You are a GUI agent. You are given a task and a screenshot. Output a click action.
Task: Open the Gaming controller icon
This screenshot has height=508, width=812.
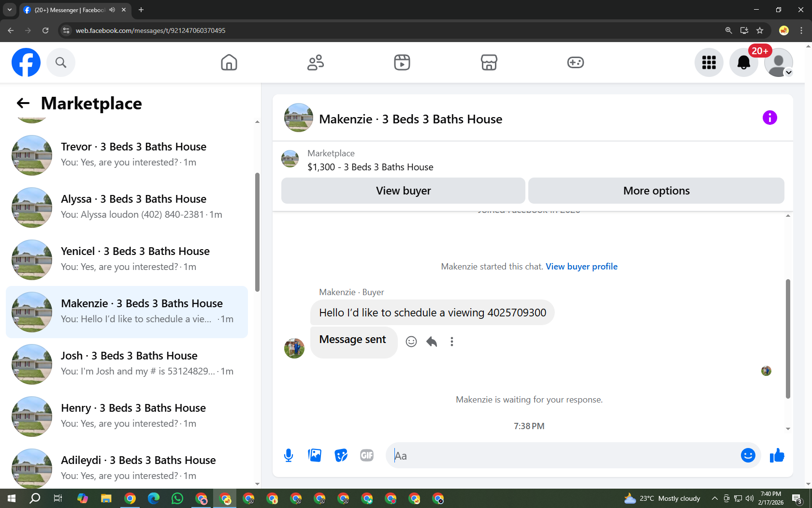(575, 62)
